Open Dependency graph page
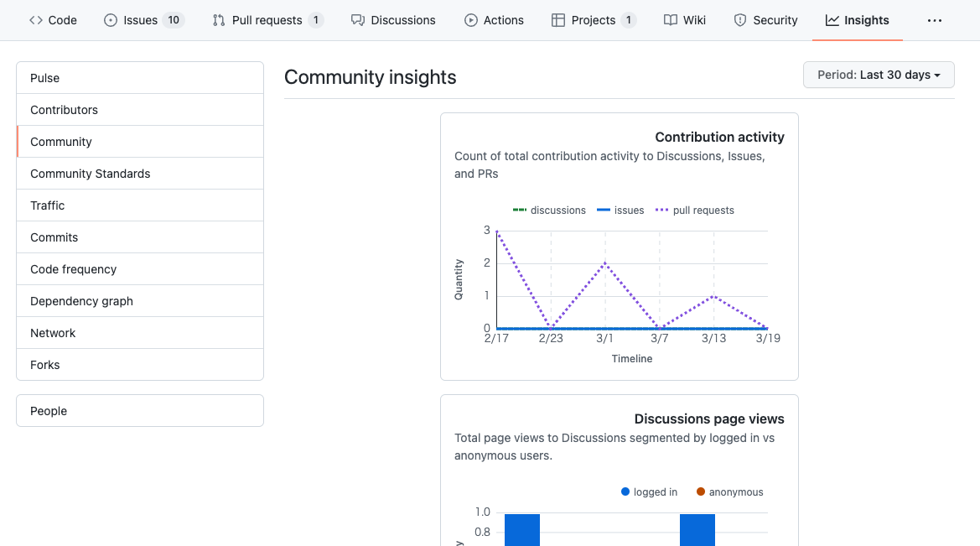 pos(140,301)
